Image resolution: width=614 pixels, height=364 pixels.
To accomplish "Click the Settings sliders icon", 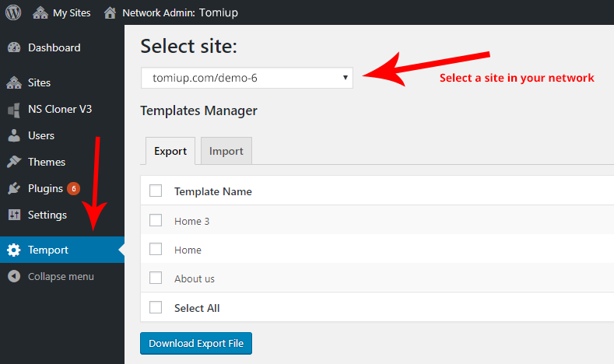I will (x=14, y=215).
